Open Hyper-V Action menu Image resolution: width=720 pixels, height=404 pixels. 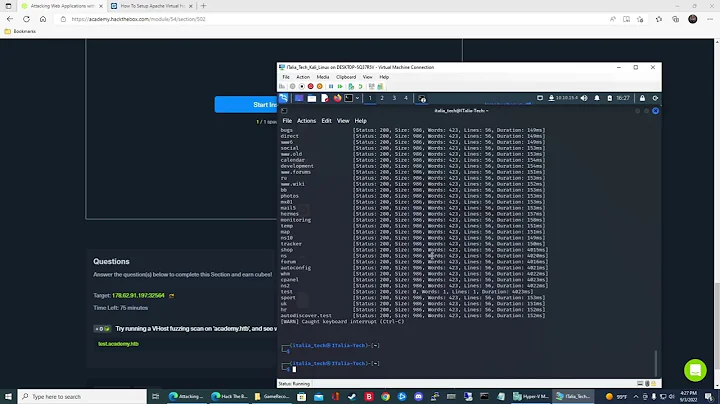[303, 77]
